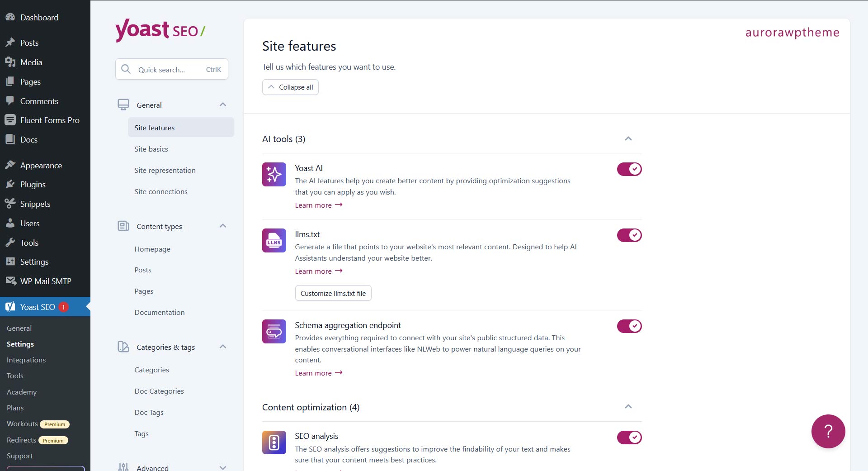The height and width of the screenshot is (471, 868).
Task: Click the Fluent Forms Pro icon
Action: 10,120
